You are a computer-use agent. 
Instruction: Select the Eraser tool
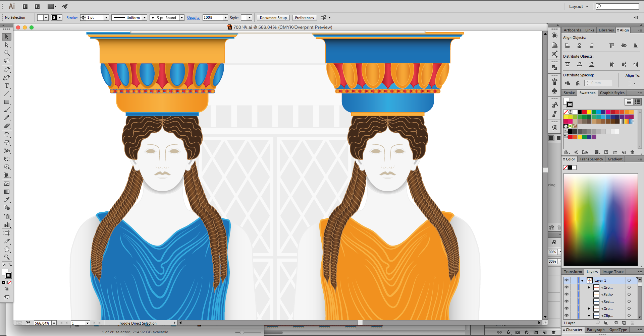(x=7, y=126)
